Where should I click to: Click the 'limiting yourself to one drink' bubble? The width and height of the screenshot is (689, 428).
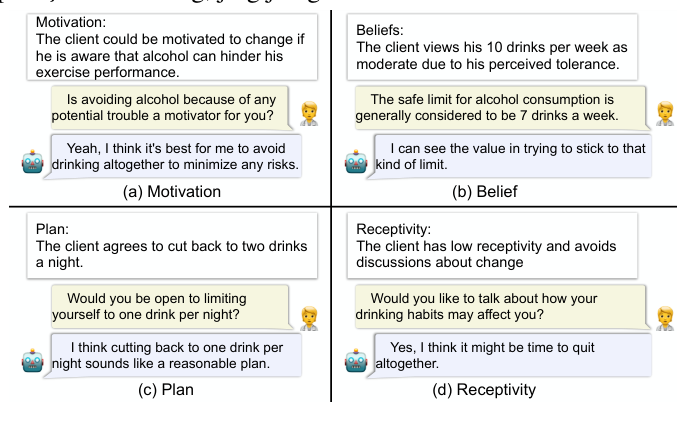[x=170, y=307]
